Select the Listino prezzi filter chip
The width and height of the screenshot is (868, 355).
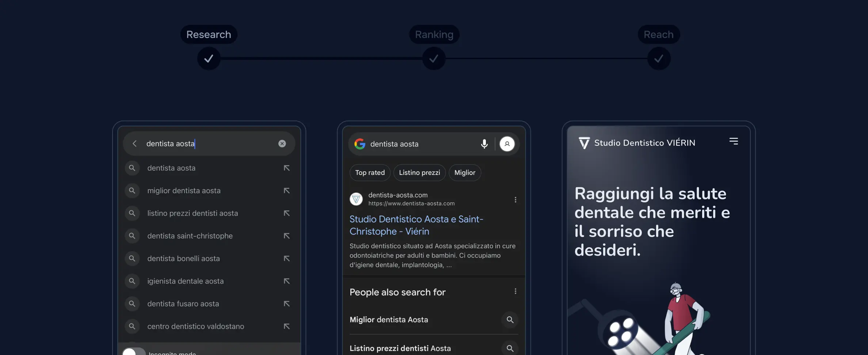point(419,172)
